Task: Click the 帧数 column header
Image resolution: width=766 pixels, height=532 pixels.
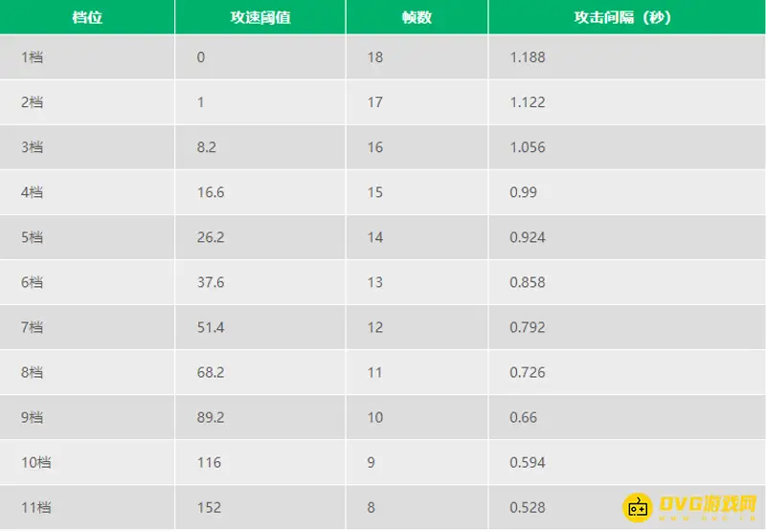Action: 417,17
